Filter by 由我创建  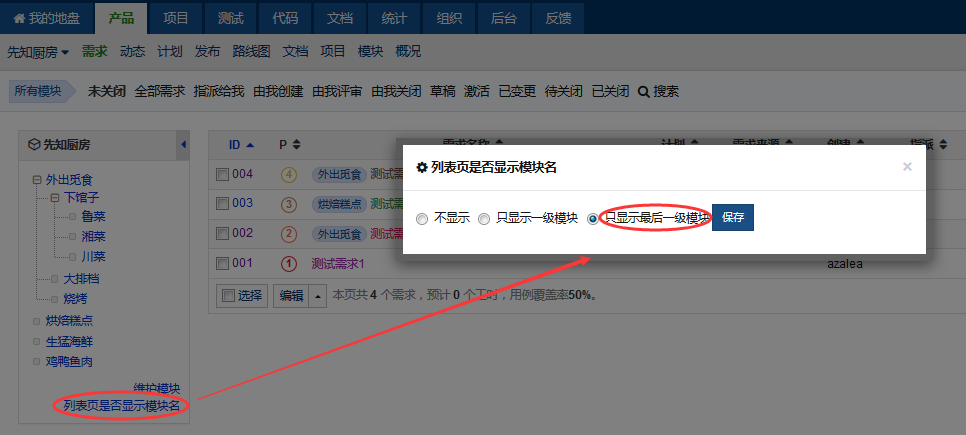tap(278, 92)
